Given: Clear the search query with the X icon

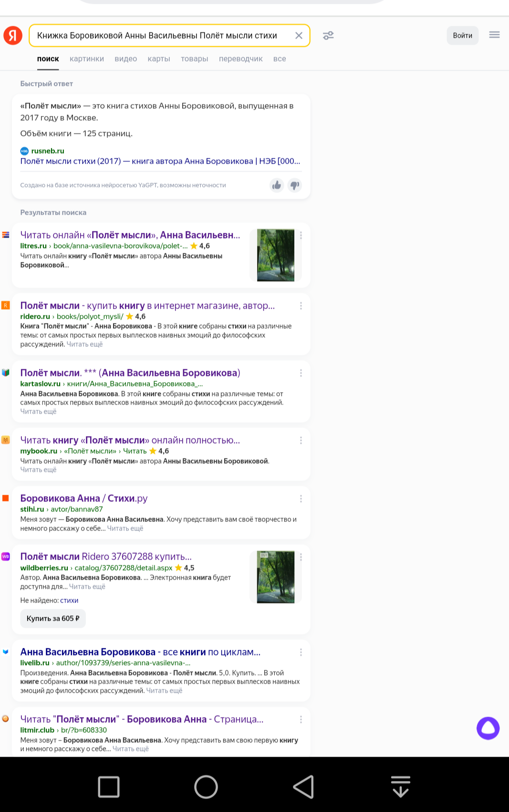Looking at the screenshot, I should point(299,35).
